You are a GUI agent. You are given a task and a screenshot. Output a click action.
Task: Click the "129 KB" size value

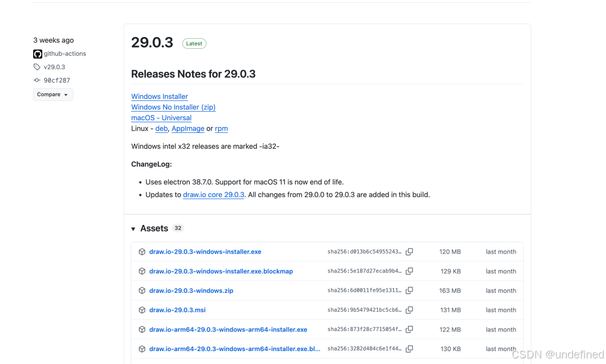click(x=451, y=271)
